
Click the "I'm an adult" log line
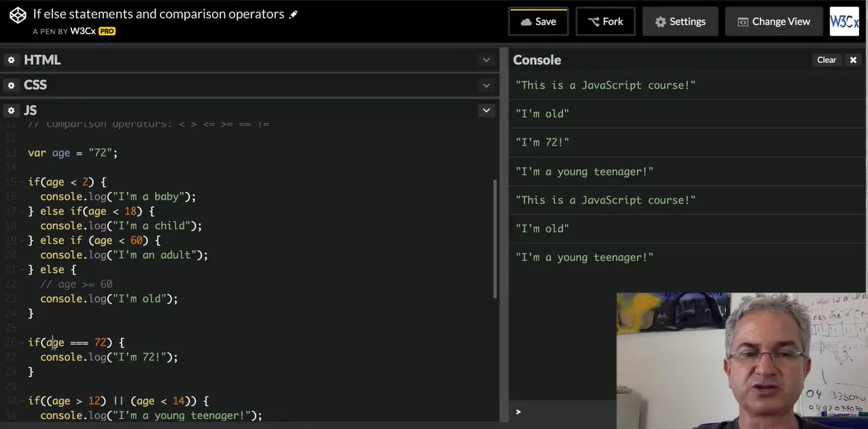[124, 255]
